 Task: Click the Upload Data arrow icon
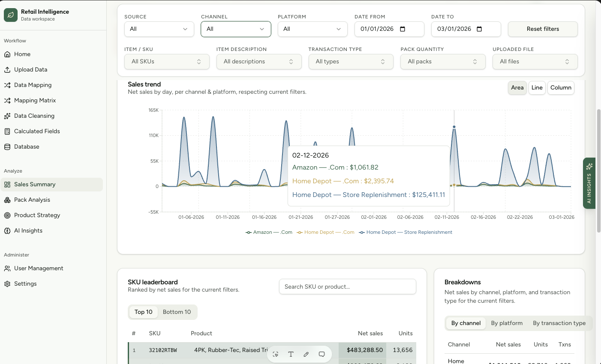pyautogui.click(x=7, y=70)
